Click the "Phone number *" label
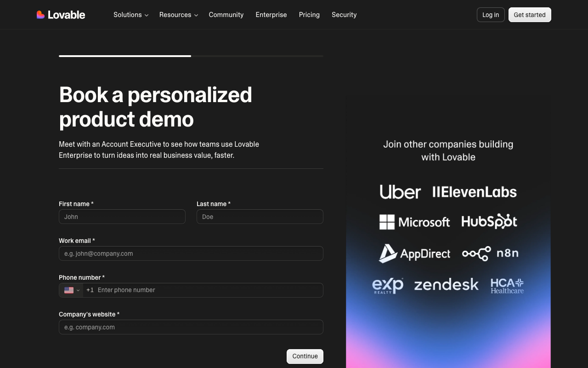 [82, 277]
